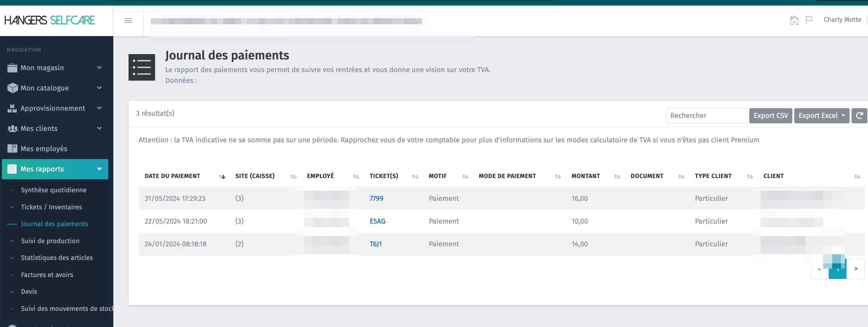Sort by Type client arrows
Screen dimensions: 868x327
[x=750, y=176]
